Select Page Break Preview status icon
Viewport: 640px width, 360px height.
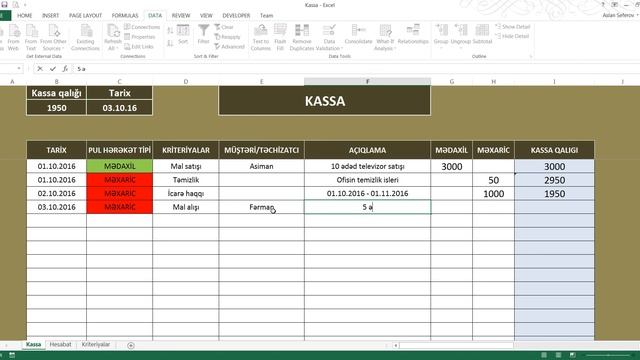[x=573, y=356]
